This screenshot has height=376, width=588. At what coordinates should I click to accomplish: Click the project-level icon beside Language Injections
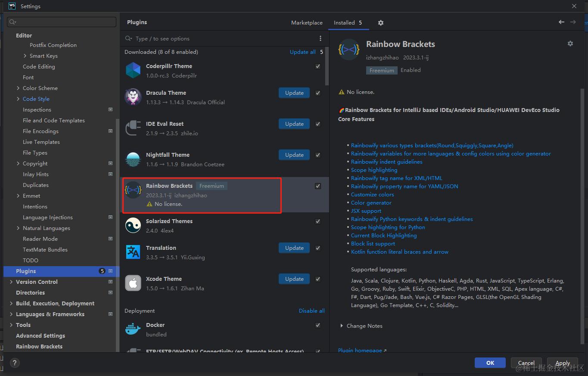[111, 217]
